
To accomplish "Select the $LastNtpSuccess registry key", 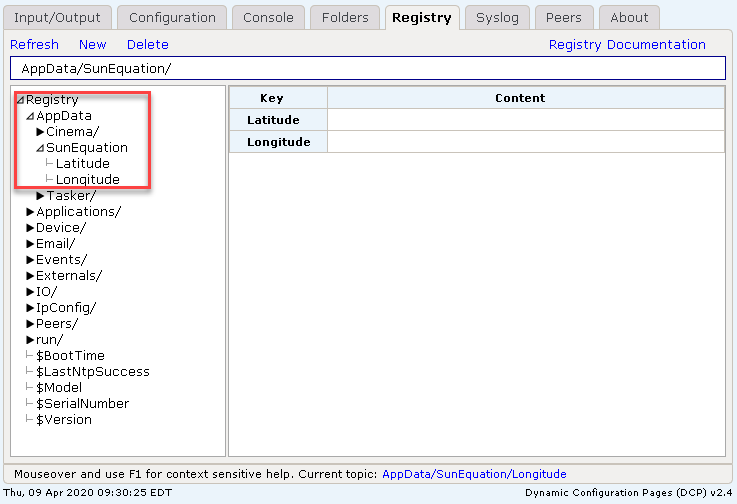I will [x=93, y=371].
